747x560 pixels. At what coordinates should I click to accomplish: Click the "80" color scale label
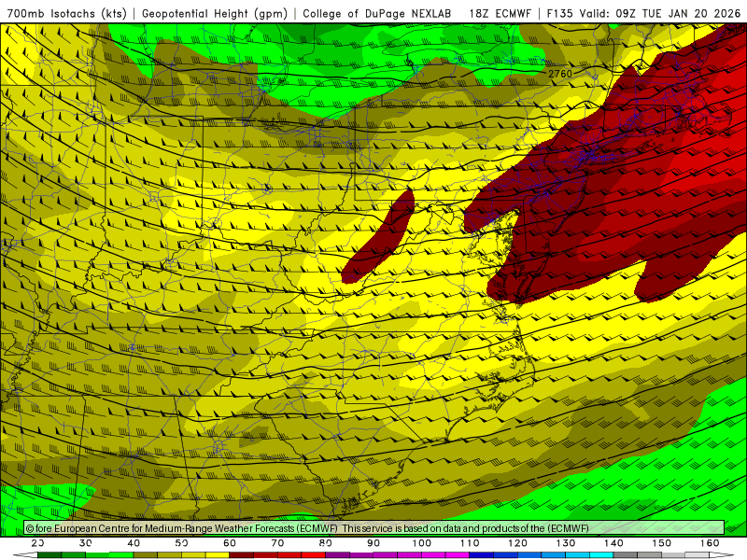point(325,543)
